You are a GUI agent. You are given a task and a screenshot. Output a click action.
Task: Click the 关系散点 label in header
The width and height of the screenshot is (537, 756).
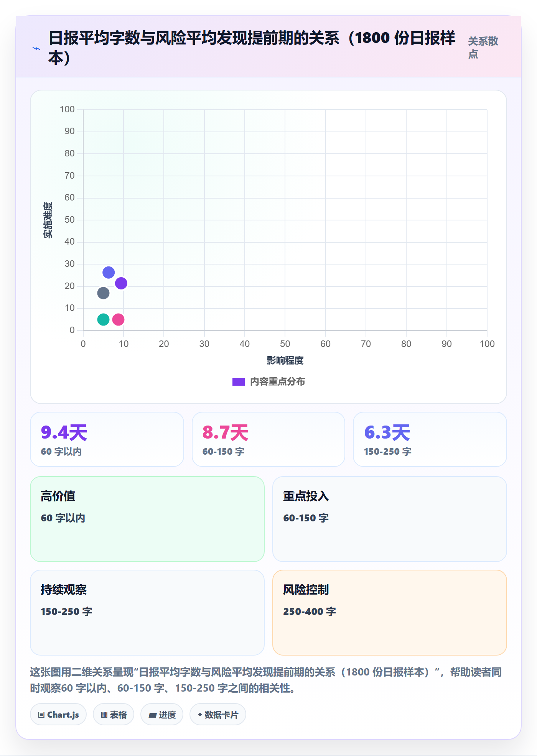pyautogui.click(x=483, y=48)
